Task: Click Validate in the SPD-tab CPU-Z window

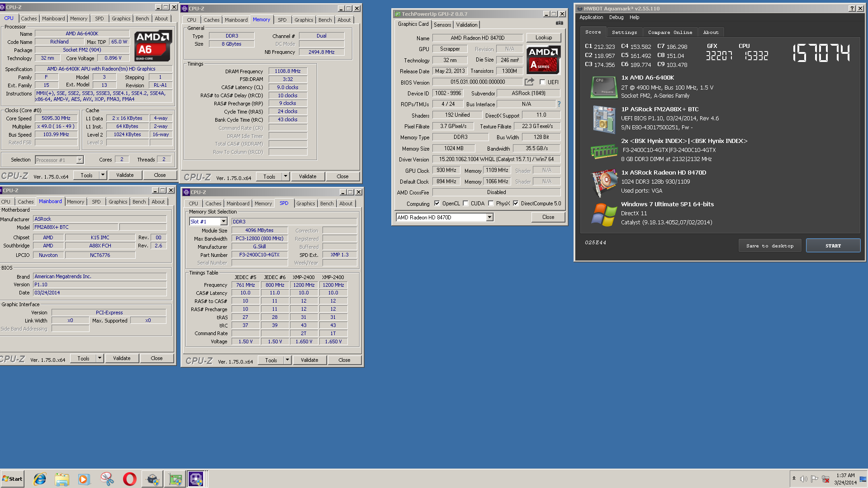Action: click(x=309, y=360)
